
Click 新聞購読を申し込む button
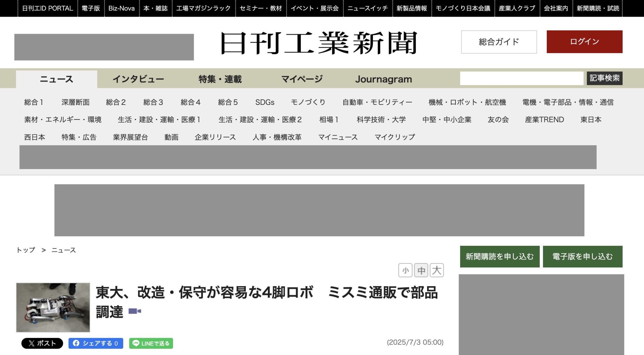(499, 257)
